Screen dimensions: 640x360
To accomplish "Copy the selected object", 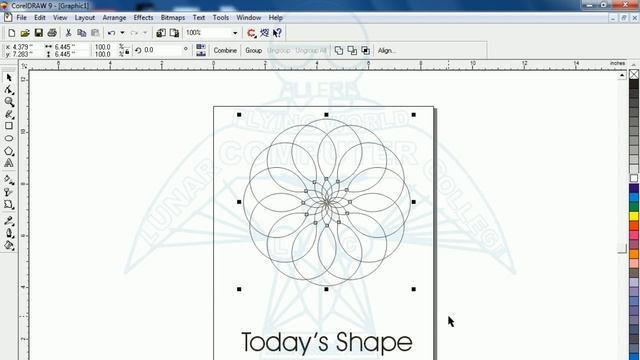I will (82, 33).
